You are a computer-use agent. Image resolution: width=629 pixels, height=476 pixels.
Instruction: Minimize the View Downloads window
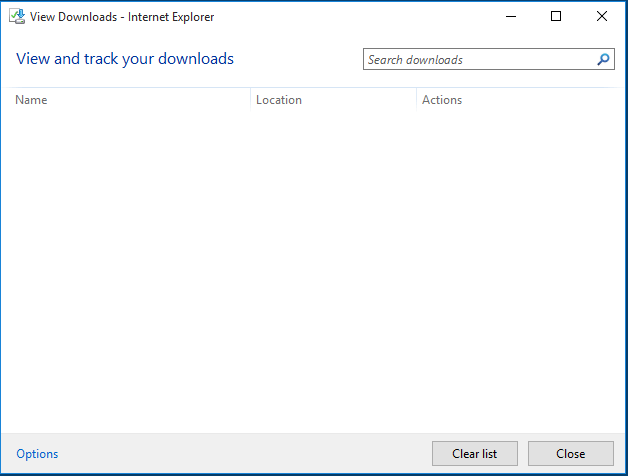point(510,16)
